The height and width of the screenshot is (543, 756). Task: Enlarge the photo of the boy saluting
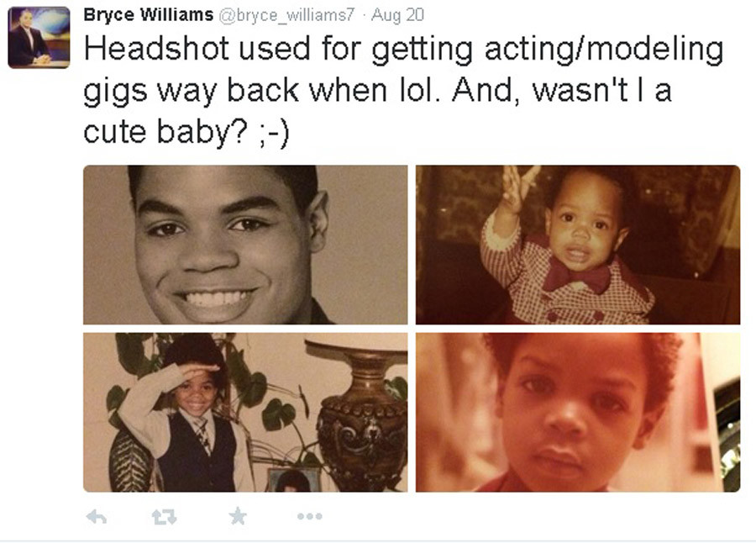pyautogui.click(x=245, y=413)
